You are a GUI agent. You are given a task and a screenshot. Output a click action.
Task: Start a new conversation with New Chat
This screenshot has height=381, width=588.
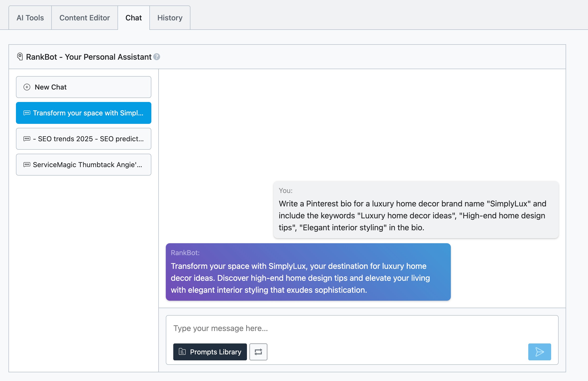pos(83,87)
